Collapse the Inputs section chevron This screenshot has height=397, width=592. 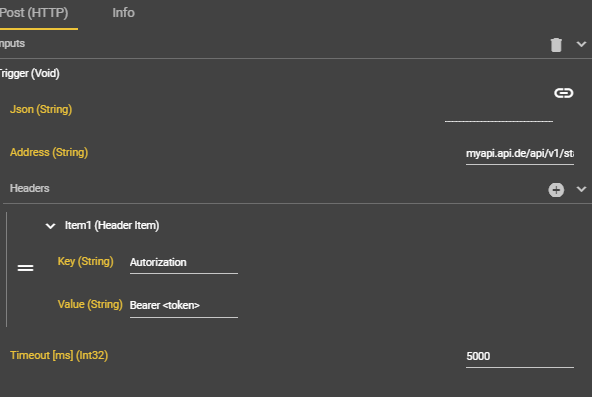coord(581,44)
